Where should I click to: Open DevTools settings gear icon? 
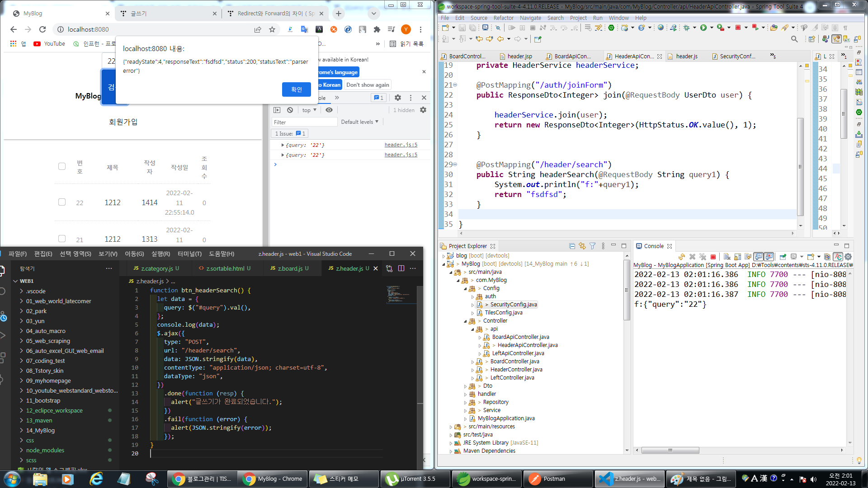point(398,98)
